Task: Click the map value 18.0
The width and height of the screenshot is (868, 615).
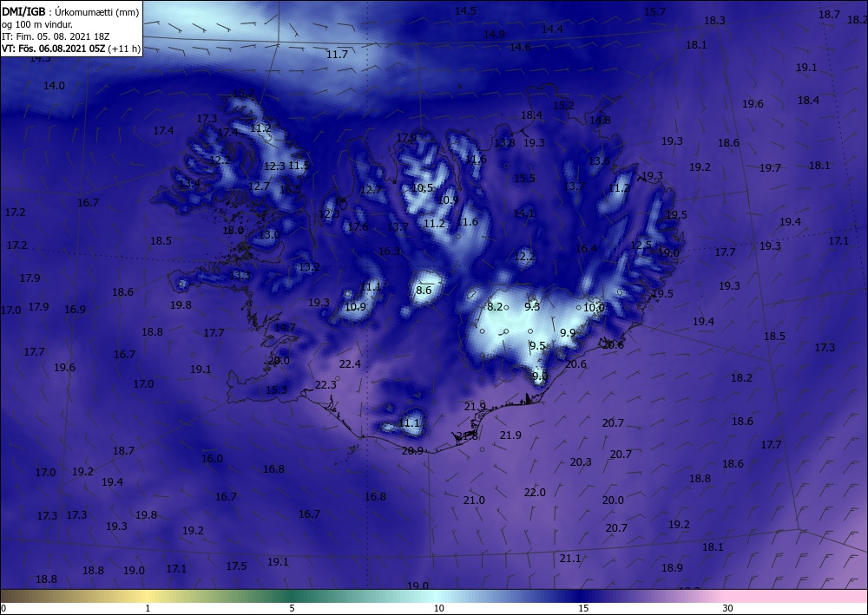Action: 233,230
